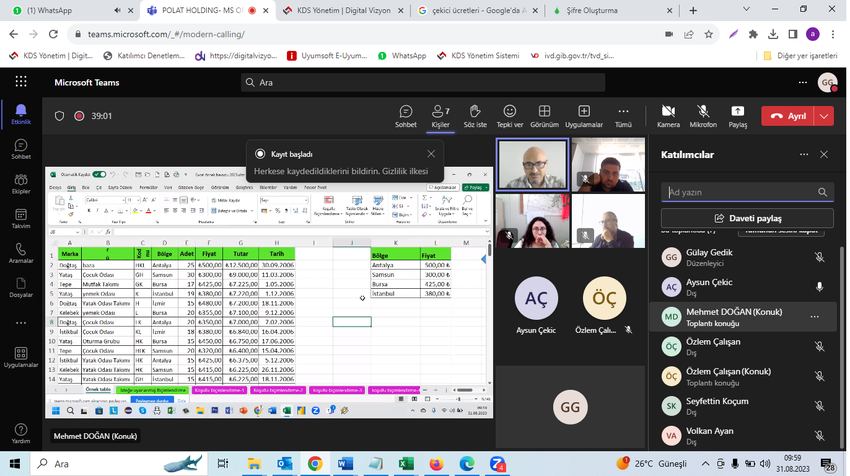Click the shield meeting security icon
This screenshot has height=476, width=850.
click(x=59, y=116)
